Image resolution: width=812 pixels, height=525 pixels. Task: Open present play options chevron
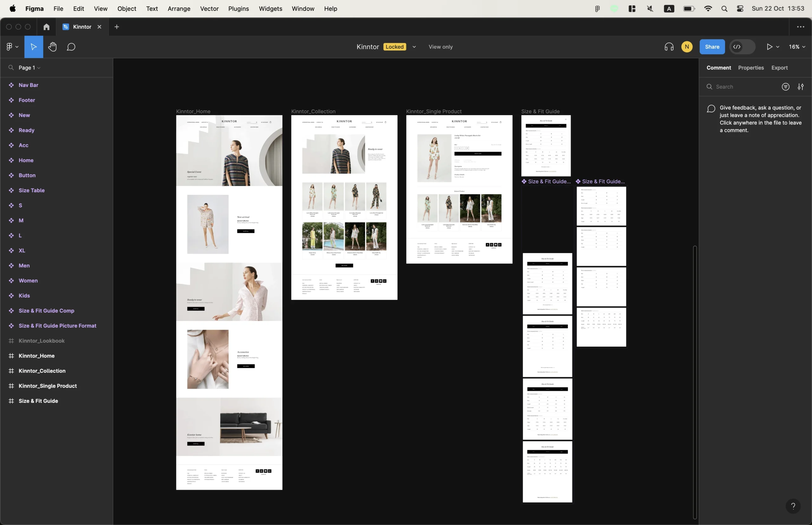point(778,47)
